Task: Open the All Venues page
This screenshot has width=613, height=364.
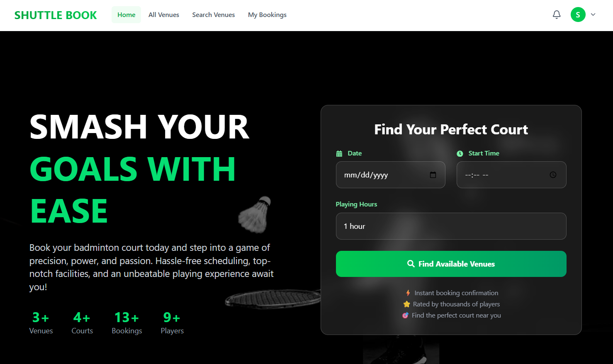Action: point(164,15)
